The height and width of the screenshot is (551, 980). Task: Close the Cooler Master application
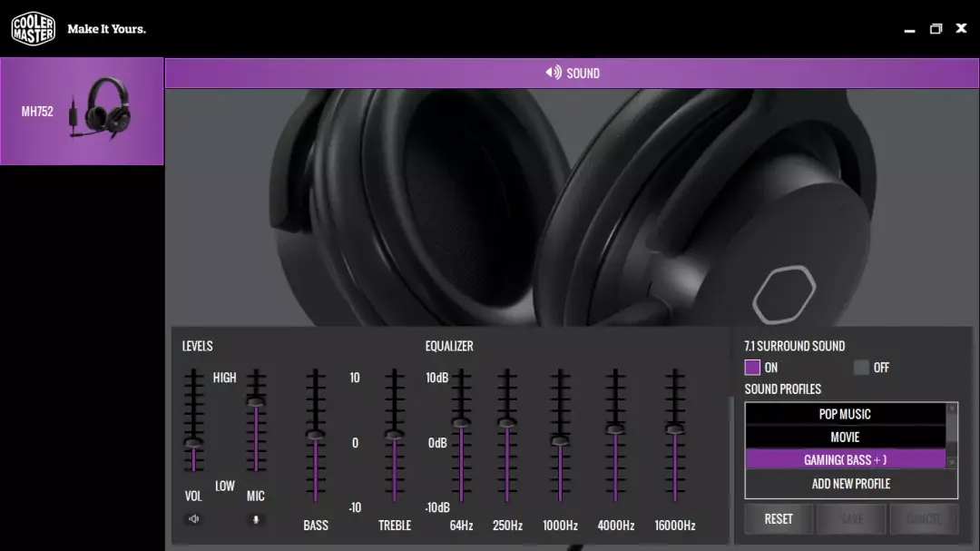(x=961, y=28)
